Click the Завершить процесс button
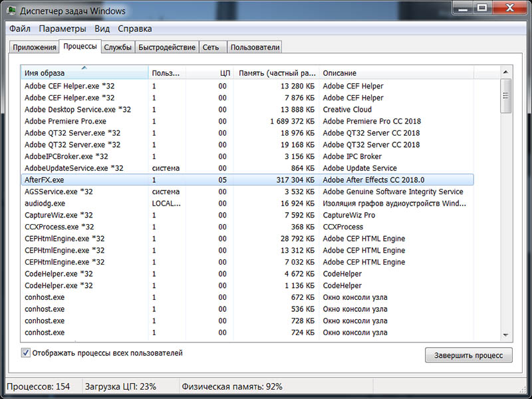 tap(469, 355)
